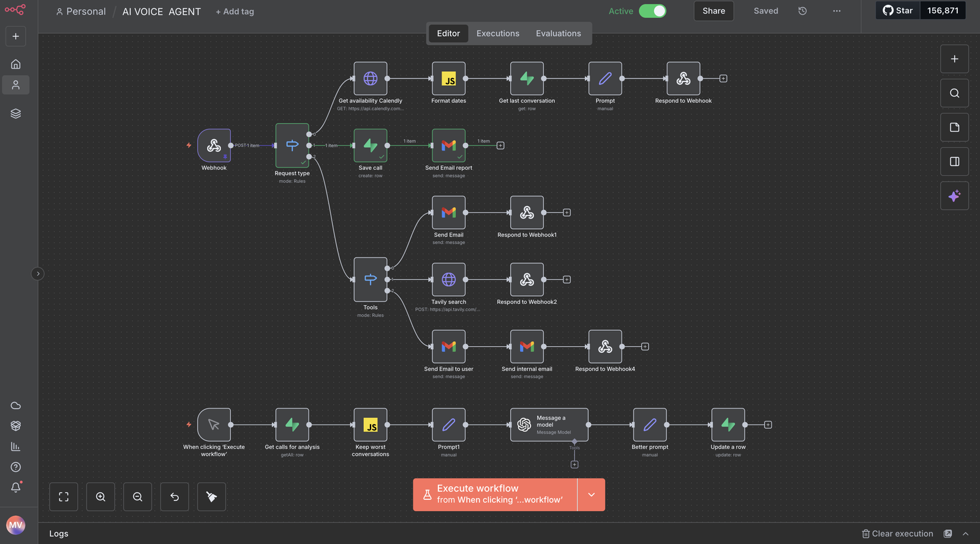Select the Webhook trigger node
This screenshot has height=544, width=980.
point(214,145)
